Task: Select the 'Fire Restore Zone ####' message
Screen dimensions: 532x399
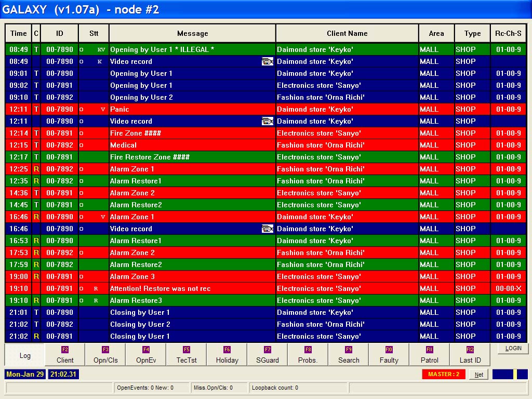Action: [150, 157]
